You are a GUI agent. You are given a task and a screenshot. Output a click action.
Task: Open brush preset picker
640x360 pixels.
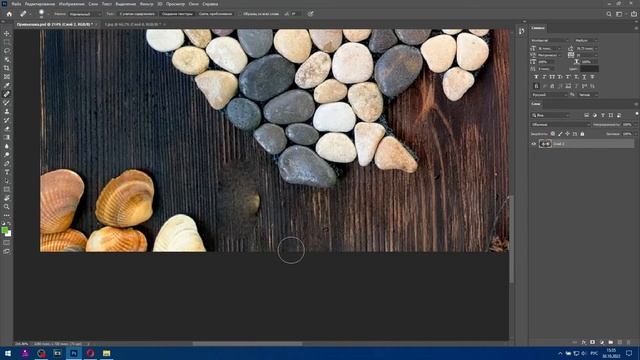[x=42, y=14]
